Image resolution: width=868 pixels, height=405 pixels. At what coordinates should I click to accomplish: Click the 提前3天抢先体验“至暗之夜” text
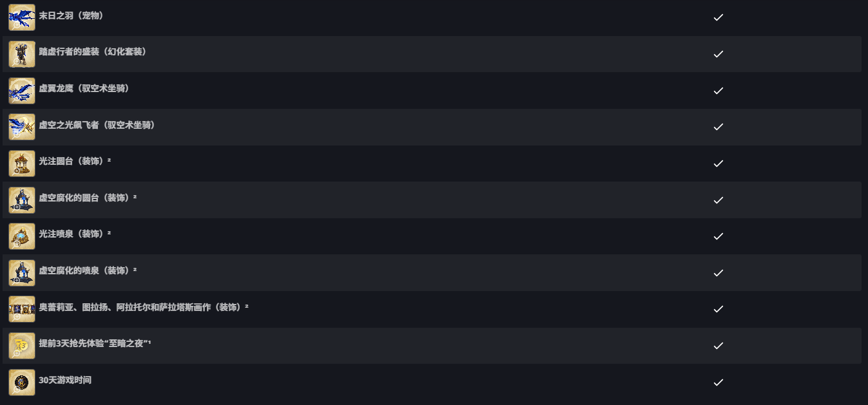pos(93,344)
